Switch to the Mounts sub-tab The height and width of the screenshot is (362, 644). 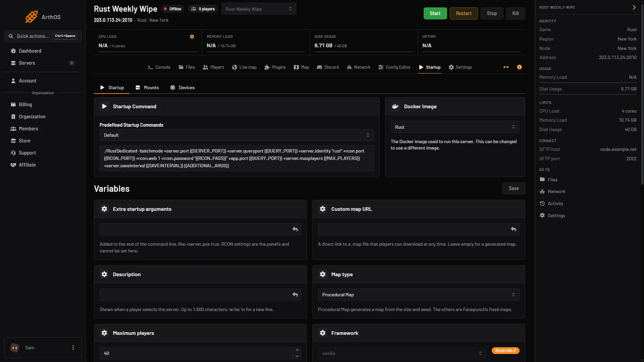[147, 87]
